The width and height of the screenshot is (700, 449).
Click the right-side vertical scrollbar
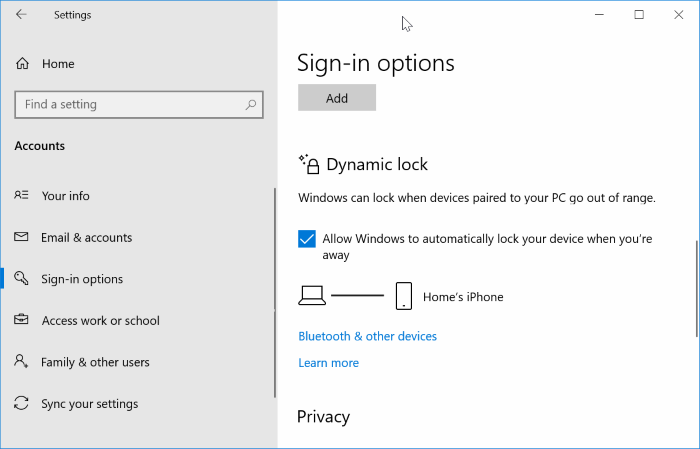pyautogui.click(x=694, y=290)
